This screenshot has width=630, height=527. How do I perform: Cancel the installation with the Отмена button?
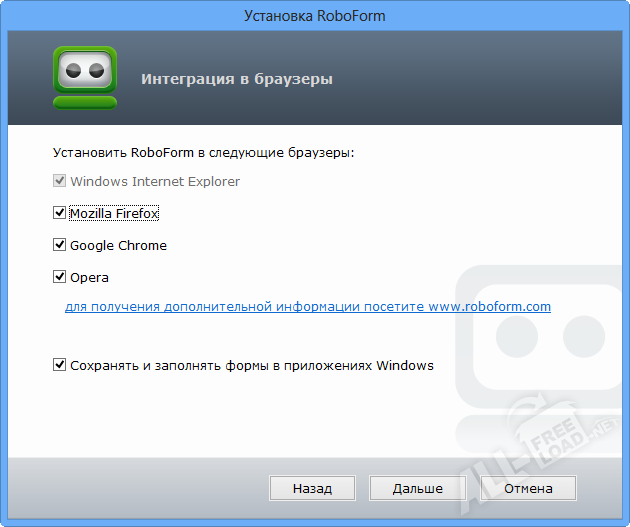tap(528, 488)
